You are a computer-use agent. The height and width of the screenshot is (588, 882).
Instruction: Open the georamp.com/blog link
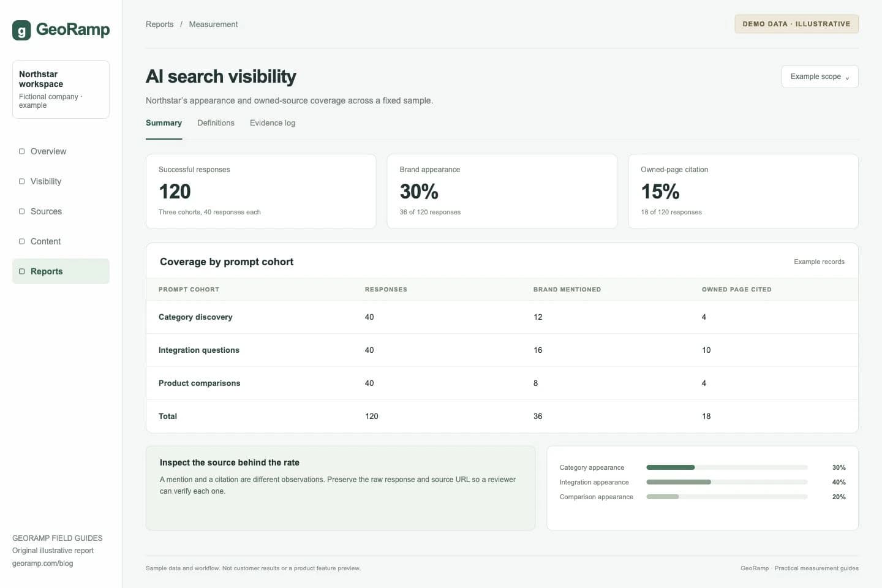click(x=43, y=563)
